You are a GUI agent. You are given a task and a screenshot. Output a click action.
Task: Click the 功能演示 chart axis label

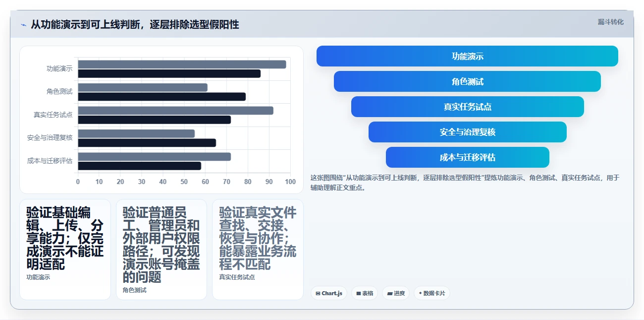(59, 69)
